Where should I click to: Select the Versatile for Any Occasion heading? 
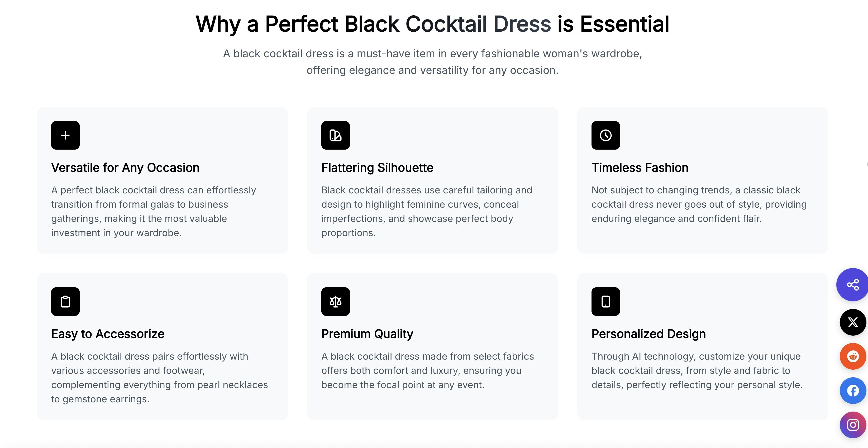click(125, 168)
